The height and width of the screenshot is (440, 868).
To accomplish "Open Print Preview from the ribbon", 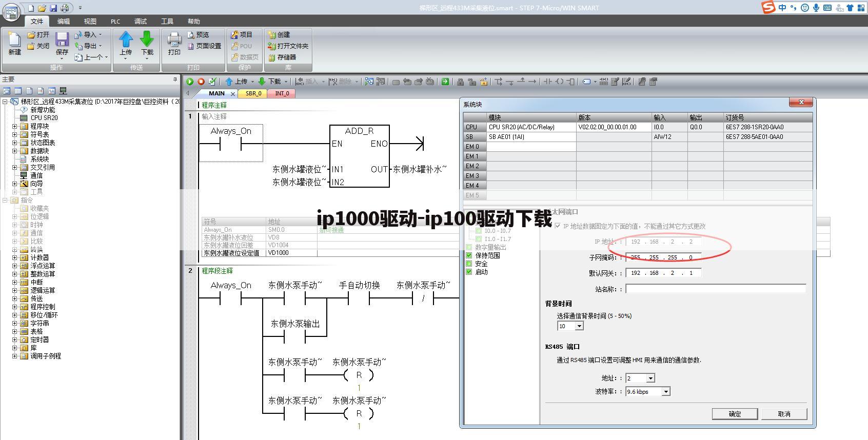I will click(x=198, y=35).
